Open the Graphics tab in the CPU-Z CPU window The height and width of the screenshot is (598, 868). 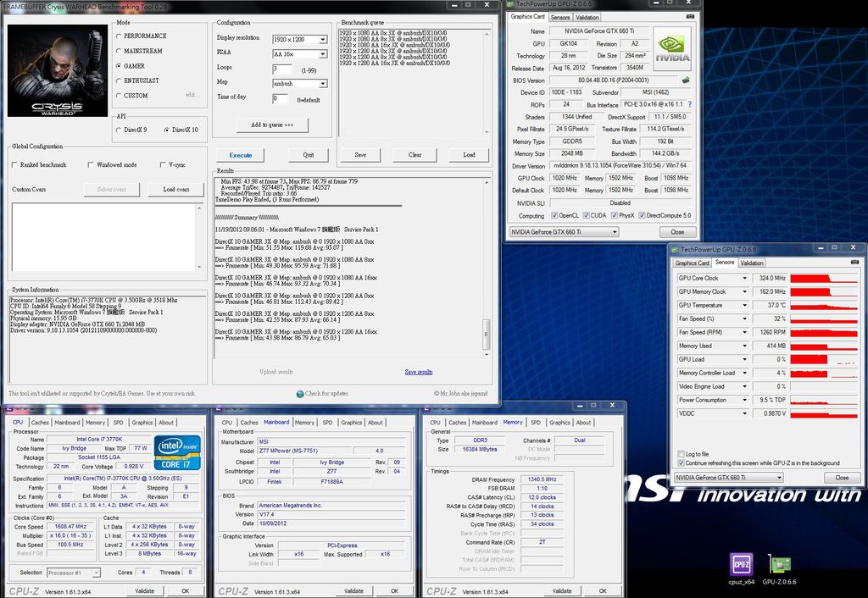[142, 423]
